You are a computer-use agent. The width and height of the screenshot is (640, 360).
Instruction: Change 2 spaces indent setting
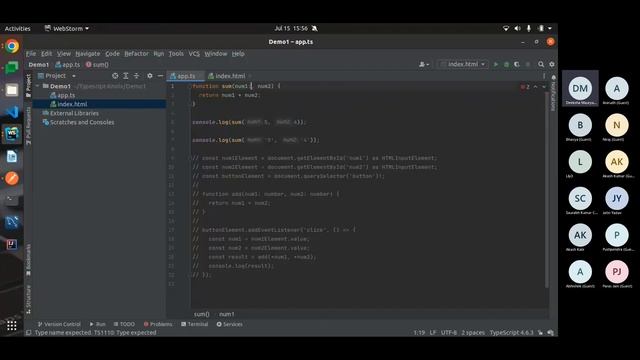pos(473,333)
